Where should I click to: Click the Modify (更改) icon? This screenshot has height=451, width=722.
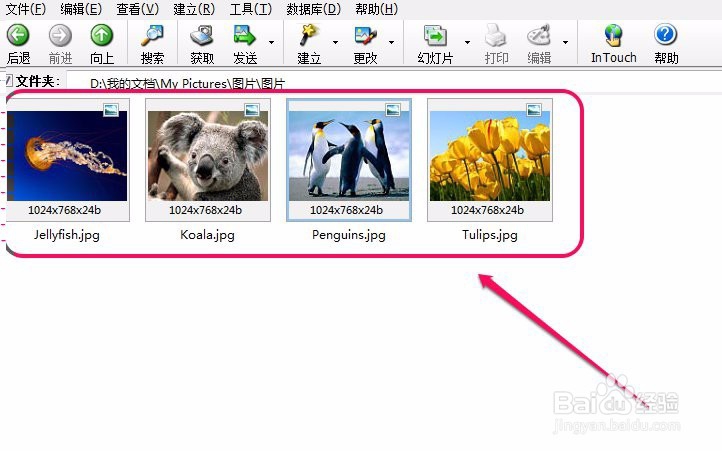366,35
